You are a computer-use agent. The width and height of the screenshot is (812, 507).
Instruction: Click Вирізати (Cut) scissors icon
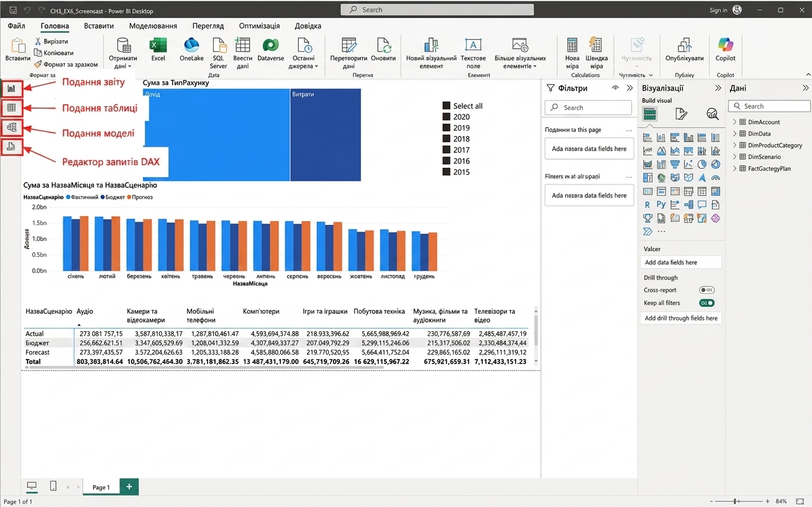38,42
